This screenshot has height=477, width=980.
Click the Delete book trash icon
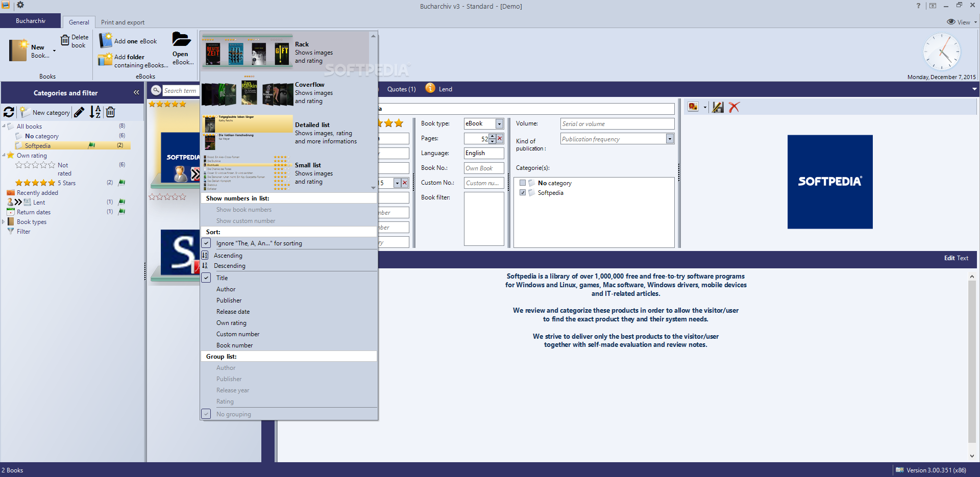click(x=65, y=40)
